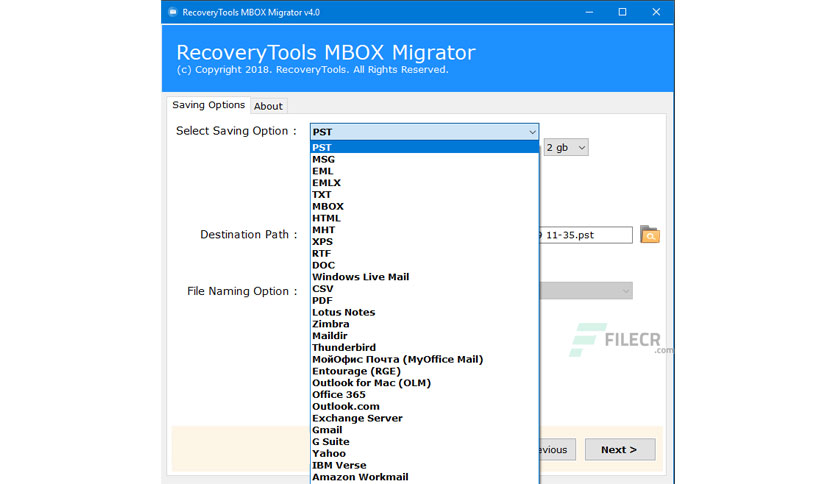Choose Yahoo saving option
This screenshot has height=484, width=836.
(424, 453)
